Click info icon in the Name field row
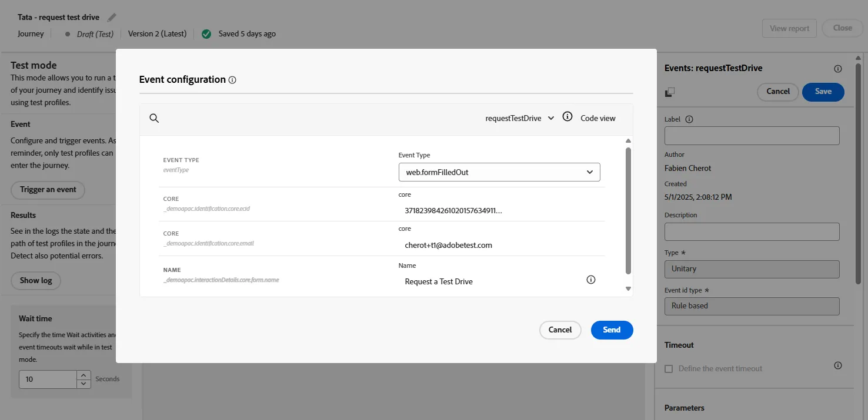The image size is (868, 420). tap(591, 280)
